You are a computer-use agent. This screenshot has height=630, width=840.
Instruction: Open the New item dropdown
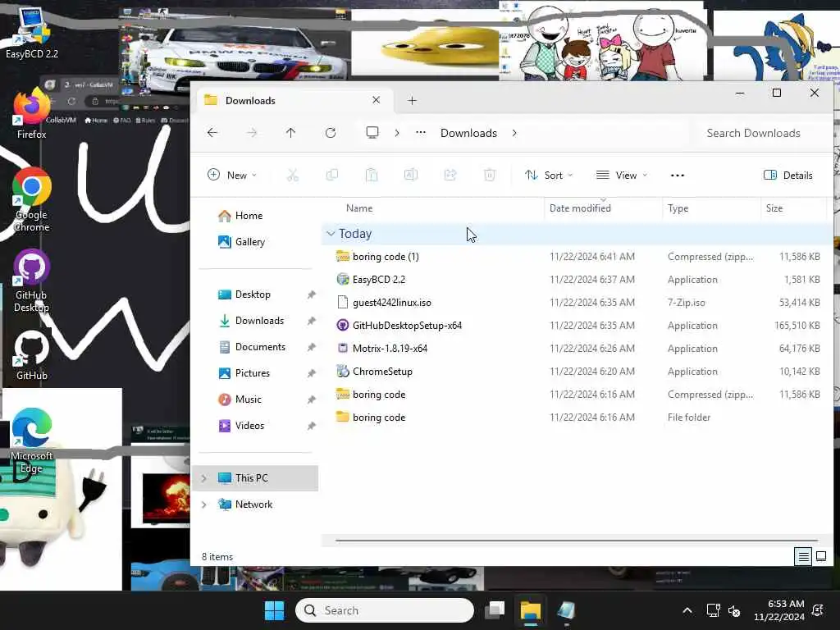[x=231, y=176]
